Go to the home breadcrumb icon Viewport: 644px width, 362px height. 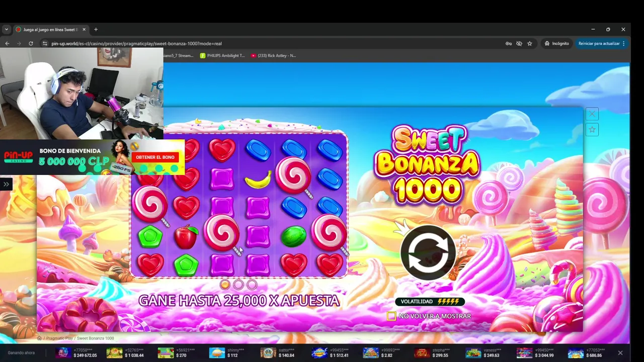point(39,338)
